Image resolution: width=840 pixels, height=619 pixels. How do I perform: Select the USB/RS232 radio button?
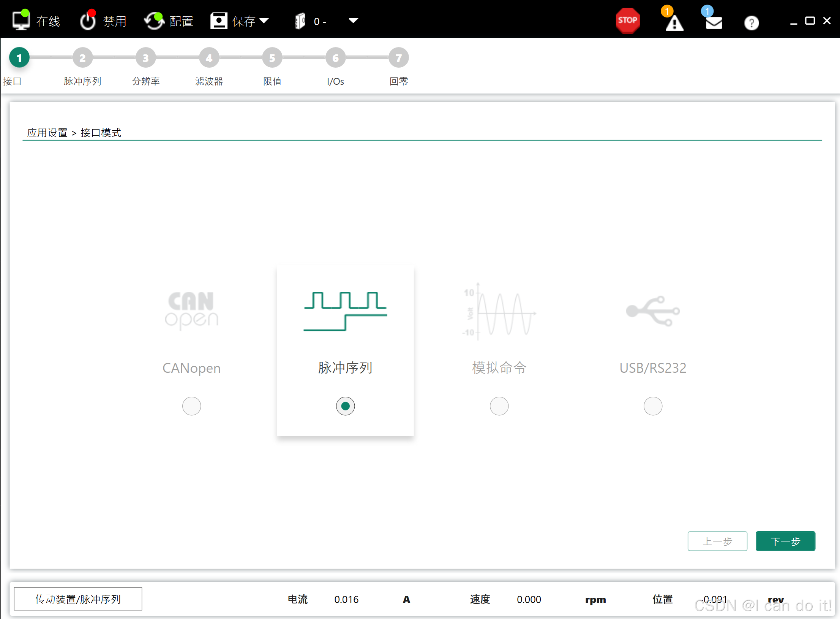pos(653,406)
